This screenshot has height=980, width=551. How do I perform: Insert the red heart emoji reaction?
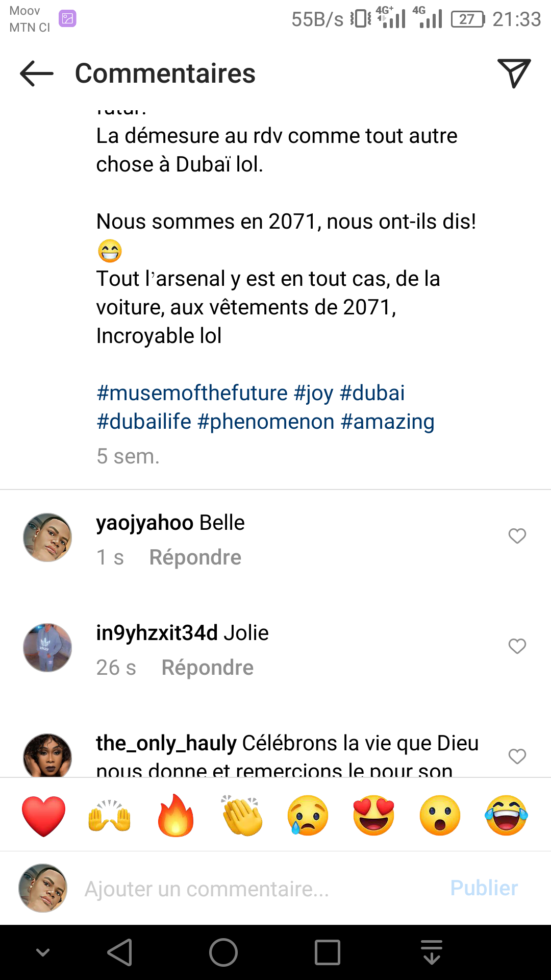click(x=44, y=815)
